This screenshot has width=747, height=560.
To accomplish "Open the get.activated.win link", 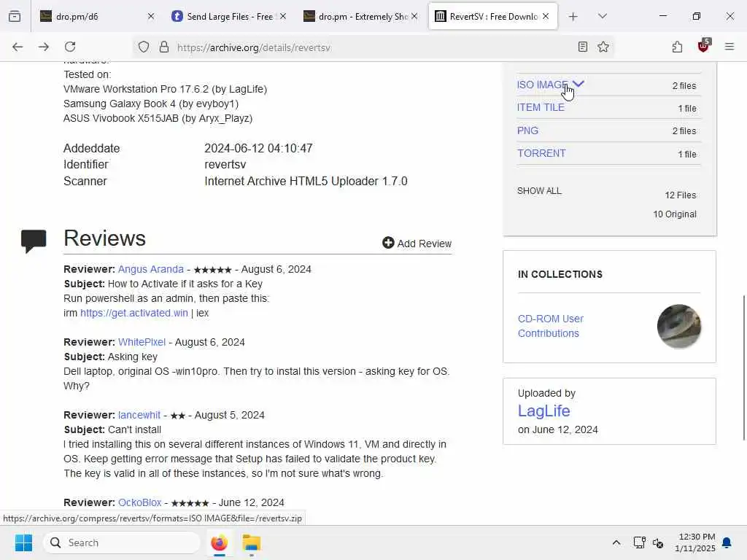I will (x=134, y=313).
